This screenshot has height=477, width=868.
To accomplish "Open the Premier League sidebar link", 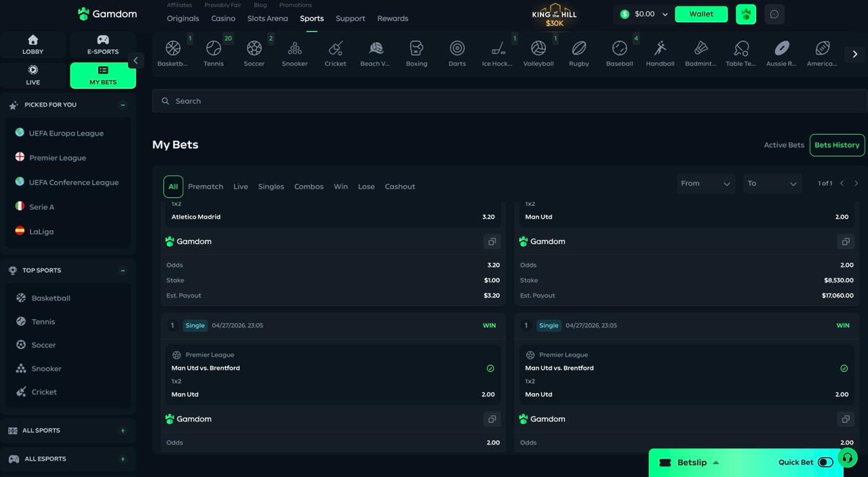I will coord(58,158).
